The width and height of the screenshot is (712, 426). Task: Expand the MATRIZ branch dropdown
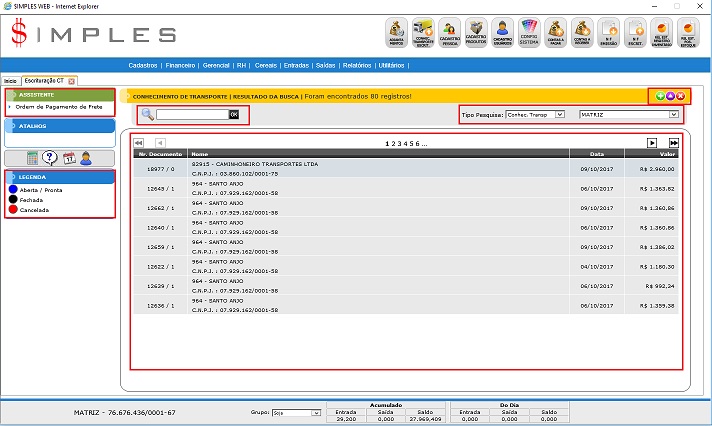point(629,115)
